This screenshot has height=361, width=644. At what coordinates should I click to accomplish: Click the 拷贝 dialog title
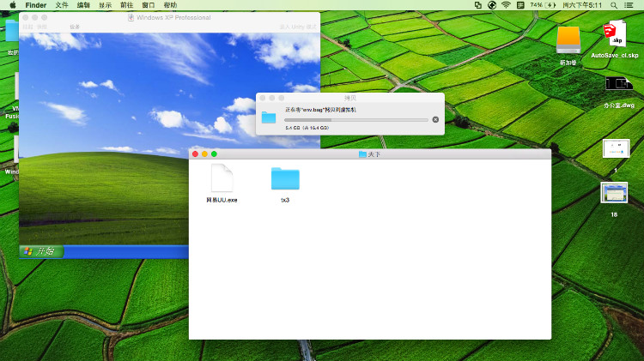coord(350,98)
